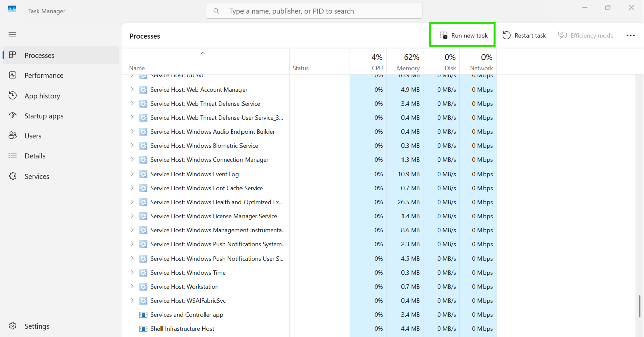Open the Services page
The width and height of the screenshot is (644, 337).
click(x=60, y=176)
